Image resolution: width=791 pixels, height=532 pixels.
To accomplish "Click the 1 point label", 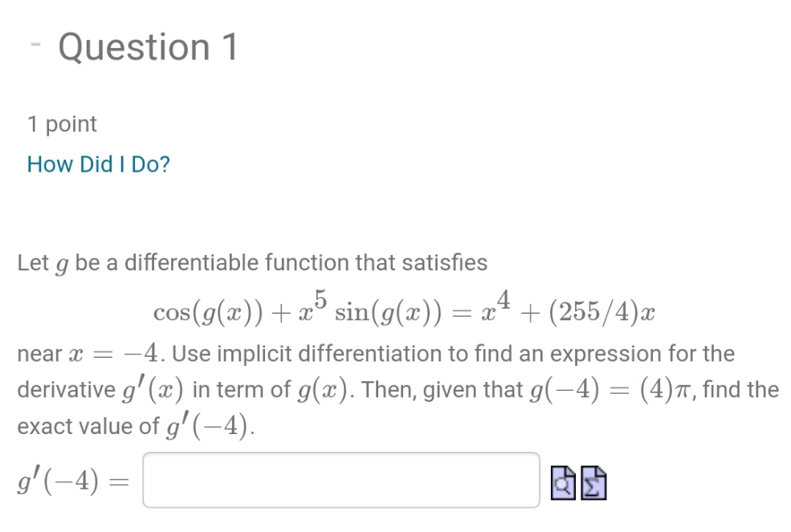I will (62, 124).
